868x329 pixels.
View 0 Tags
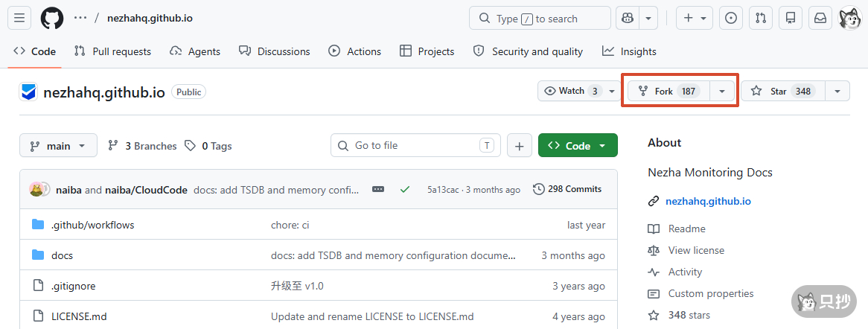pyautogui.click(x=208, y=146)
